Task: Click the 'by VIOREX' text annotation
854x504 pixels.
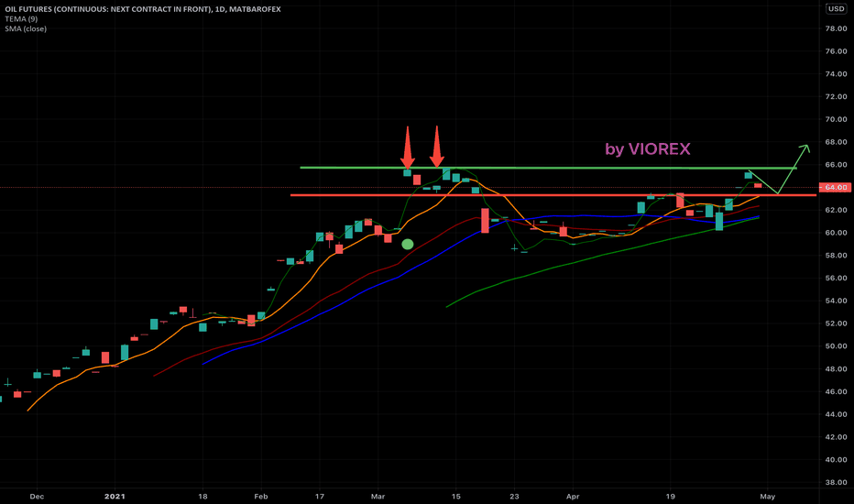Action: coord(648,149)
